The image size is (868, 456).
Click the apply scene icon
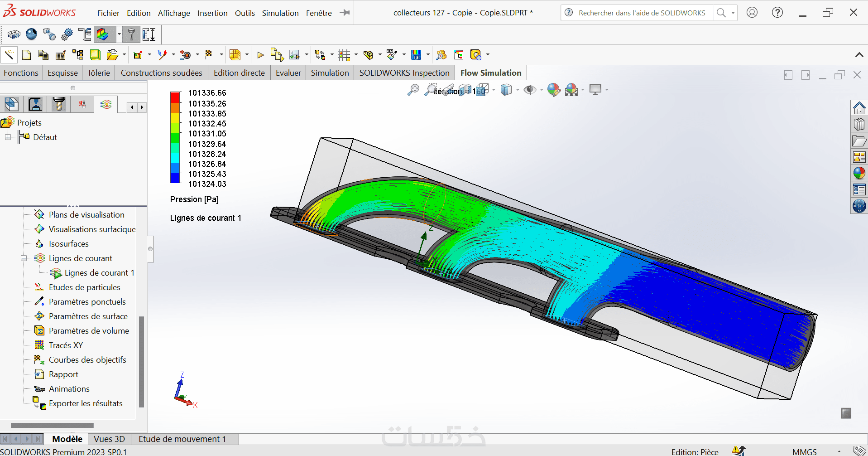571,90
